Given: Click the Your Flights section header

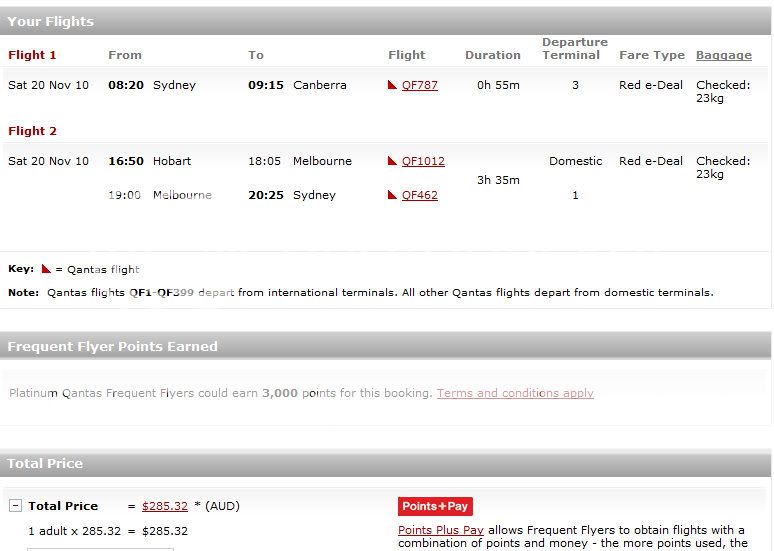Looking at the screenshot, I should tap(51, 21).
